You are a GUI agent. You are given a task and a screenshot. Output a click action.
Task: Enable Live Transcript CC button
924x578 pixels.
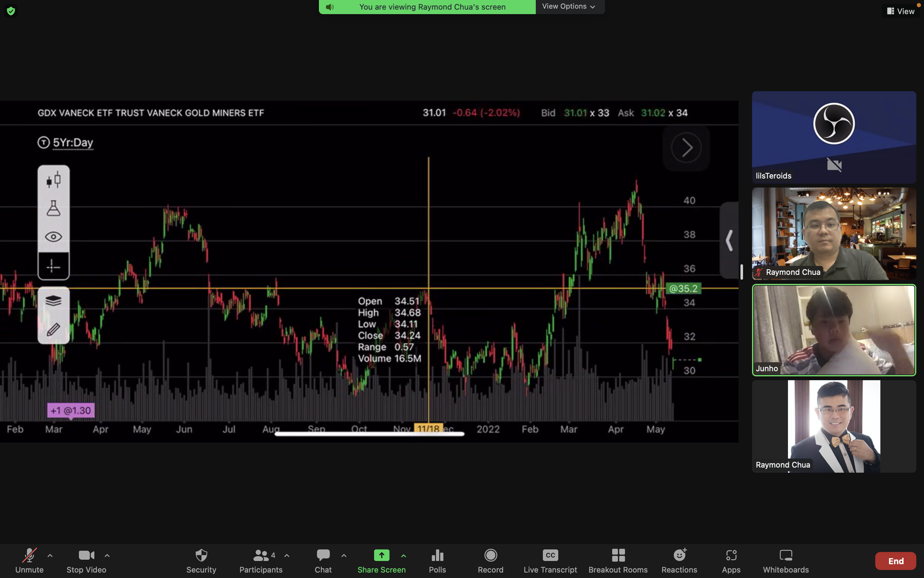tap(550, 560)
